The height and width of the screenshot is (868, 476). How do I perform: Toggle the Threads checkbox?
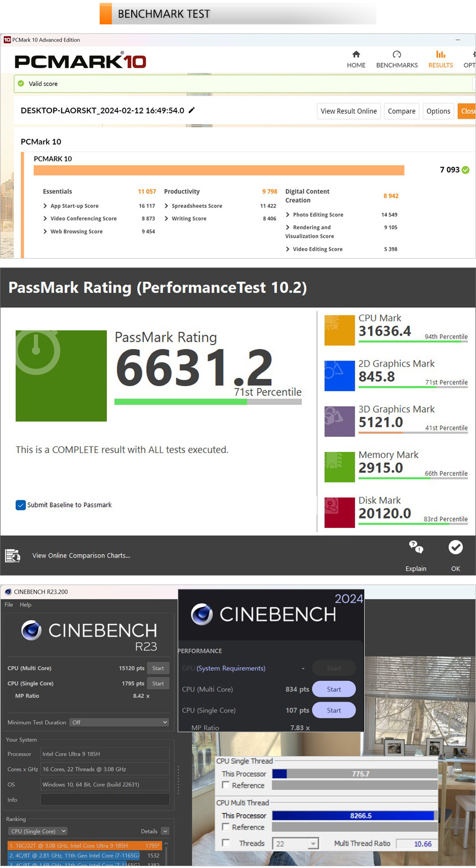(226, 843)
